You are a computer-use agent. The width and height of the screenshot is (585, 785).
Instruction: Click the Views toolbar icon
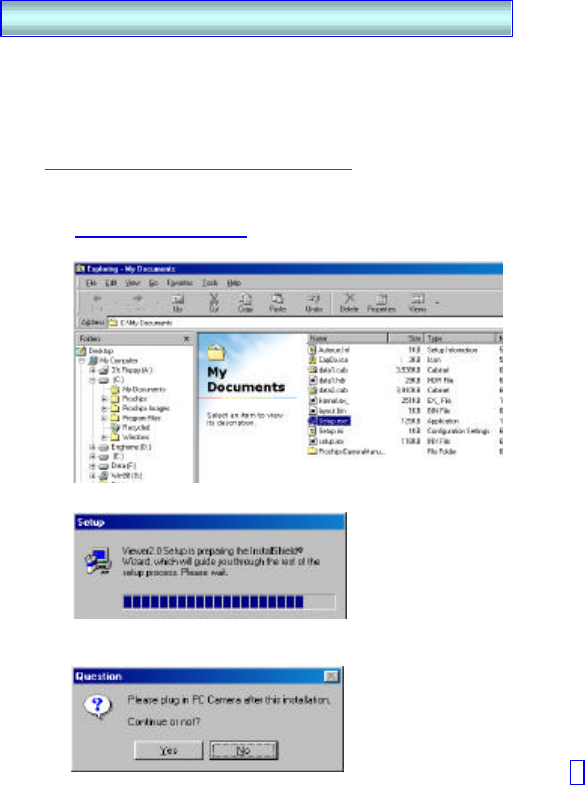tap(417, 303)
